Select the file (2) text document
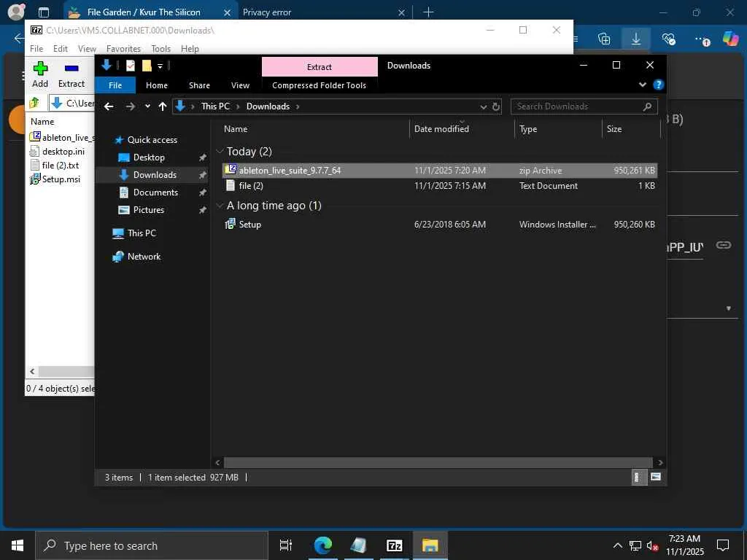 pyautogui.click(x=440, y=186)
